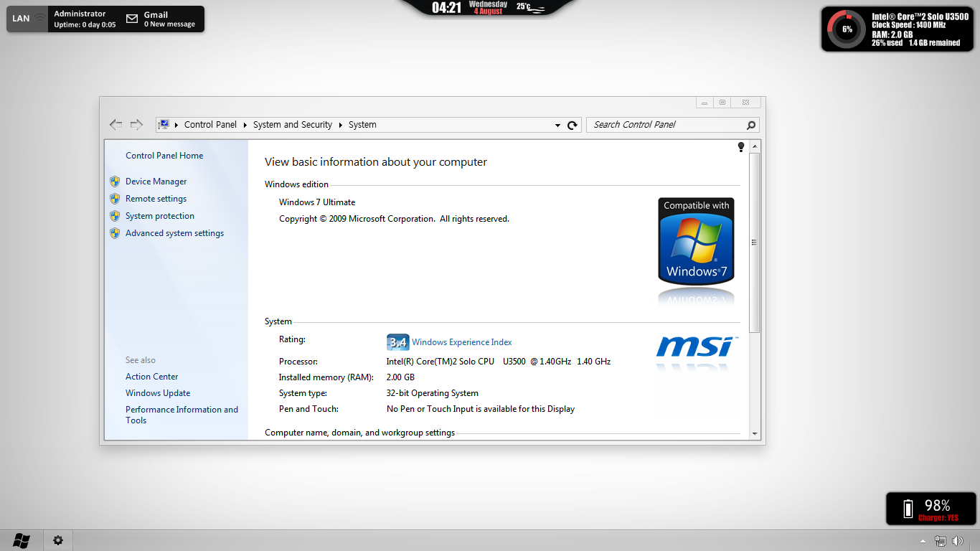Open Control Panel Home link

click(x=164, y=156)
